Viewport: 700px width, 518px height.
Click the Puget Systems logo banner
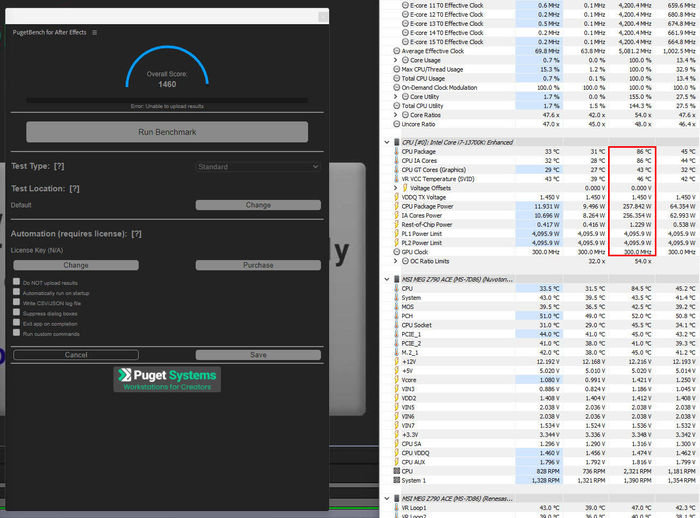point(167,380)
